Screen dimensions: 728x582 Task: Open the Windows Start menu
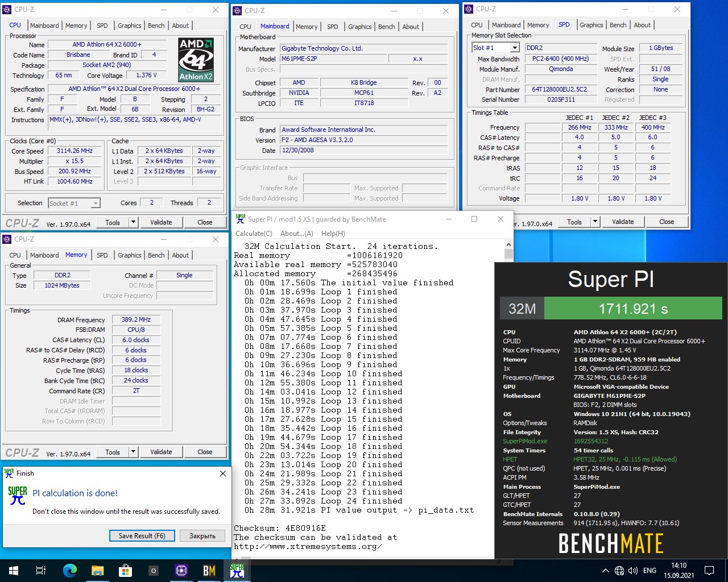pyautogui.click(x=14, y=571)
